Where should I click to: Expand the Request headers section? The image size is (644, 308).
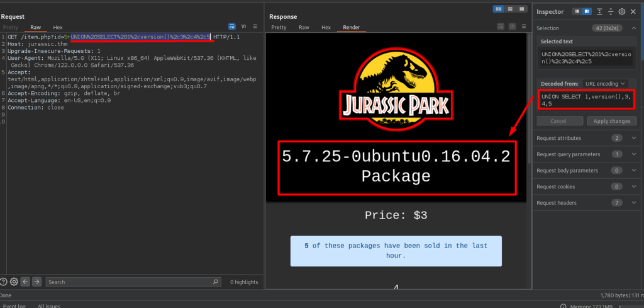(633, 203)
